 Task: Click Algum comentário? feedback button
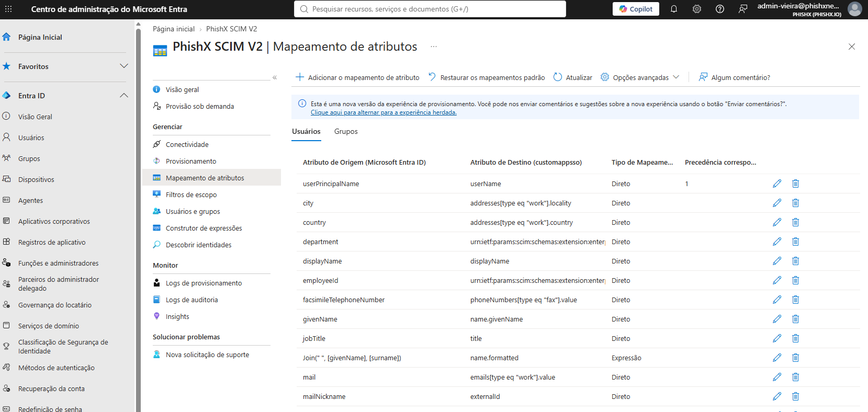[734, 77]
